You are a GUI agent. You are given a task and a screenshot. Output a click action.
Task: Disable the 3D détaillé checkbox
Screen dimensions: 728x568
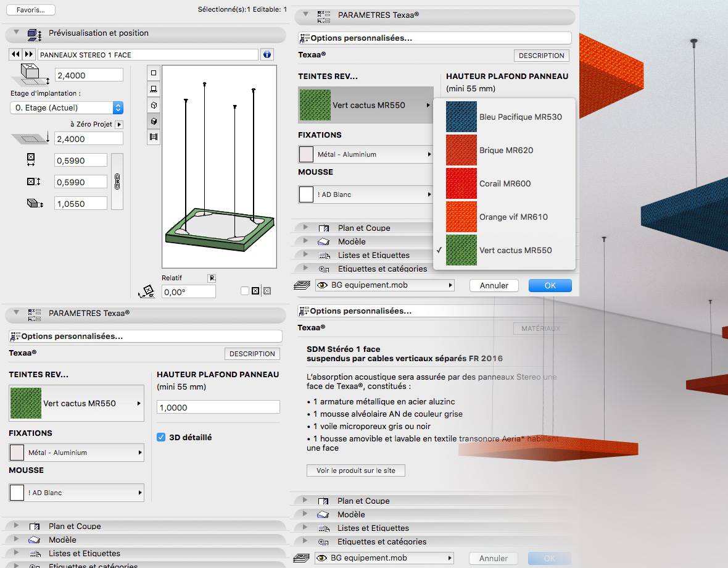tap(161, 437)
